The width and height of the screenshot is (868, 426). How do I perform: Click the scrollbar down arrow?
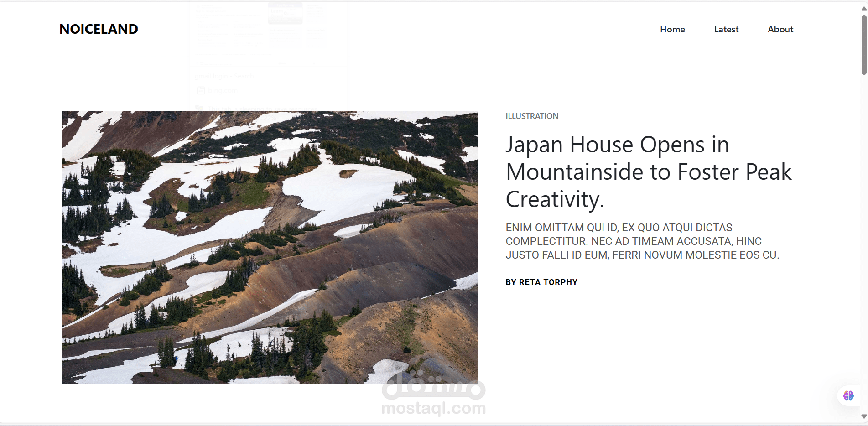[864, 416]
